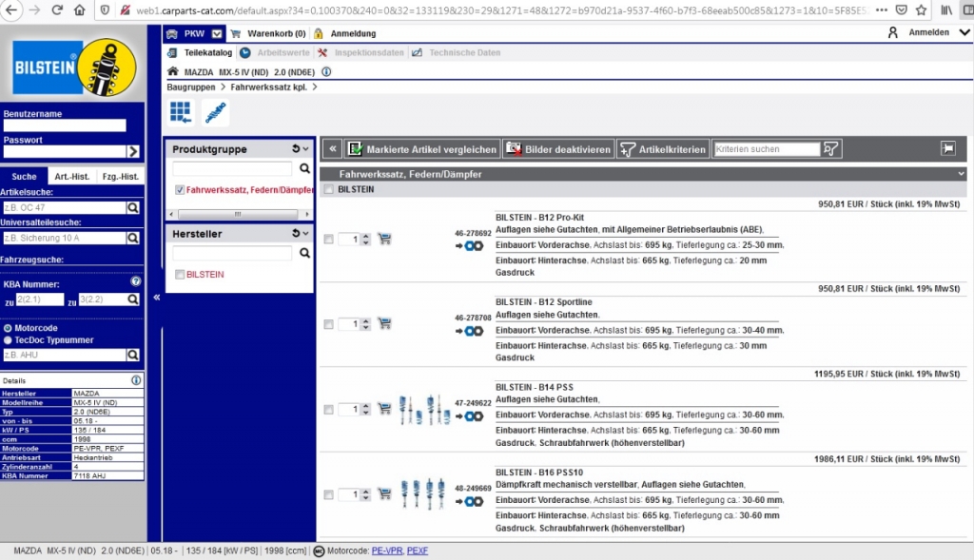Focus the Kriterien suchen input field
The height and width of the screenshot is (560, 974).
[768, 149]
